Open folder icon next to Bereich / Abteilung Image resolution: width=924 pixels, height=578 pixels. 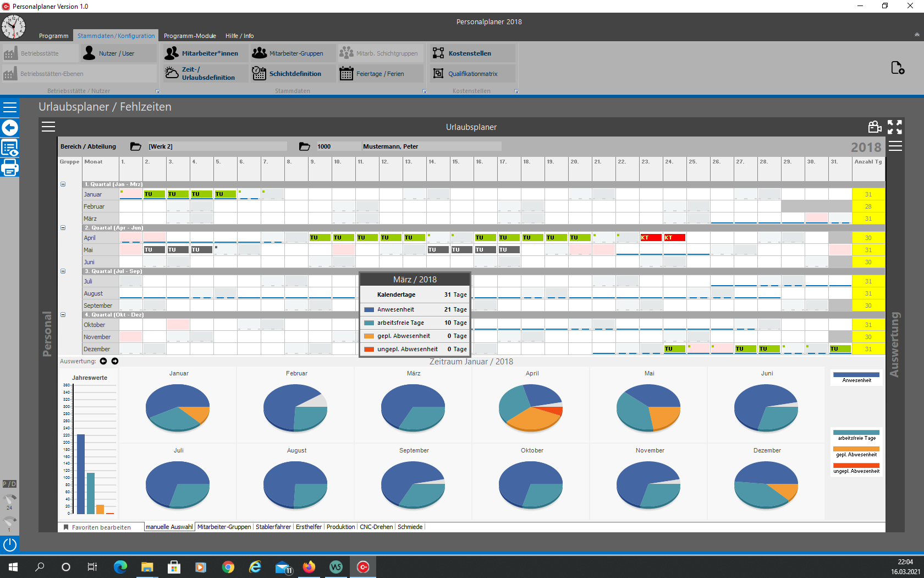click(135, 146)
